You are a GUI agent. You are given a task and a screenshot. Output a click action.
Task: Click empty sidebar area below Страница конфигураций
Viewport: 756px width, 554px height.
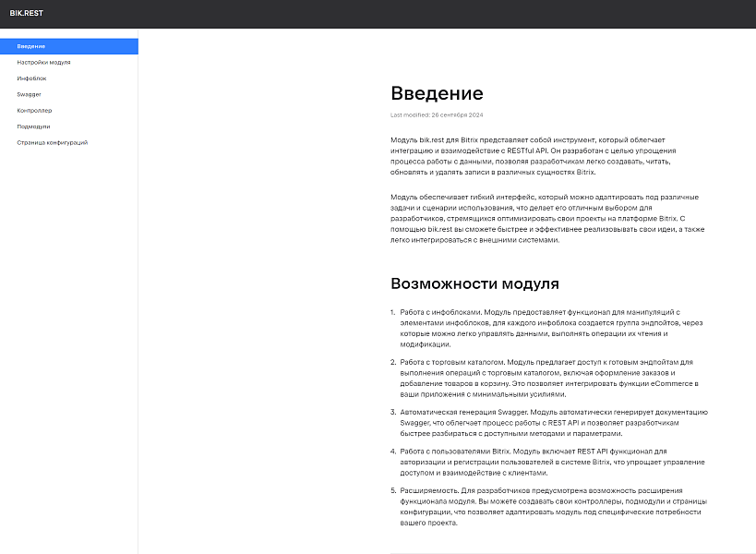[x=69, y=351]
